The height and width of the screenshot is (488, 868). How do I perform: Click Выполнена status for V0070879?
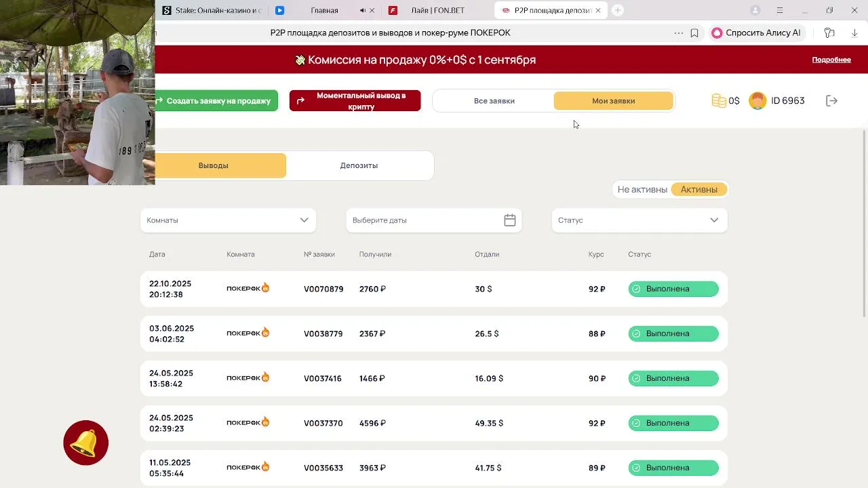click(673, 289)
